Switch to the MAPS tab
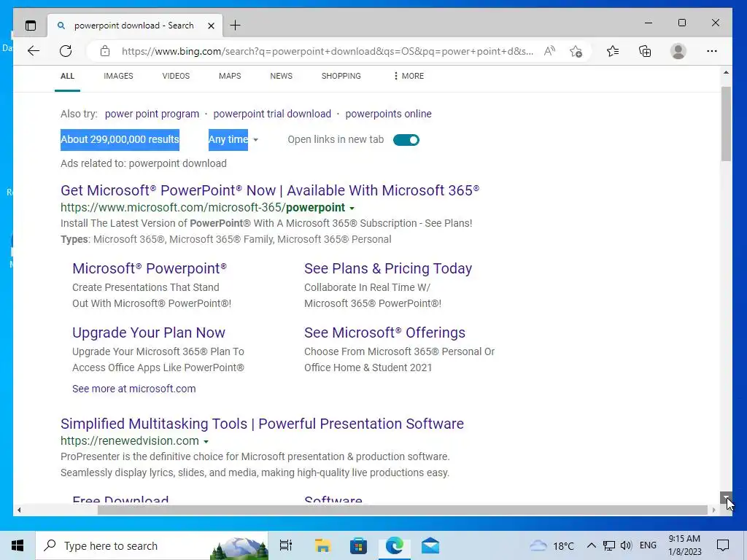The image size is (747, 560). click(230, 76)
